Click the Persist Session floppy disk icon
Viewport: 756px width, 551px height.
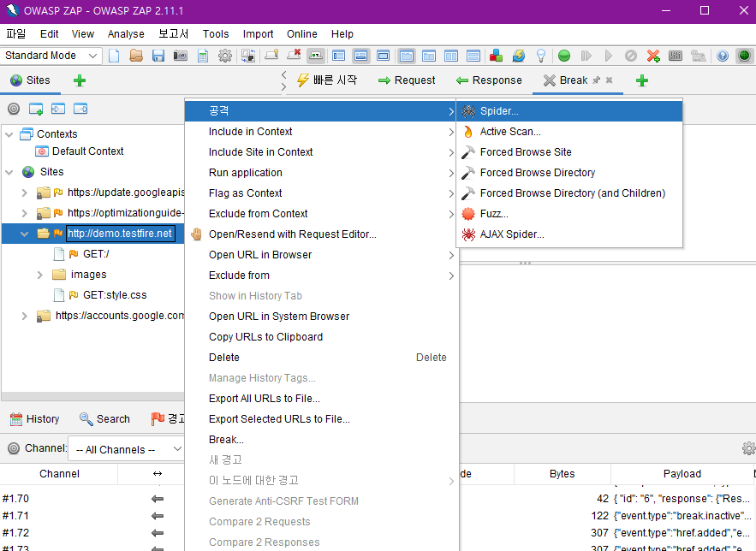point(158,56)
